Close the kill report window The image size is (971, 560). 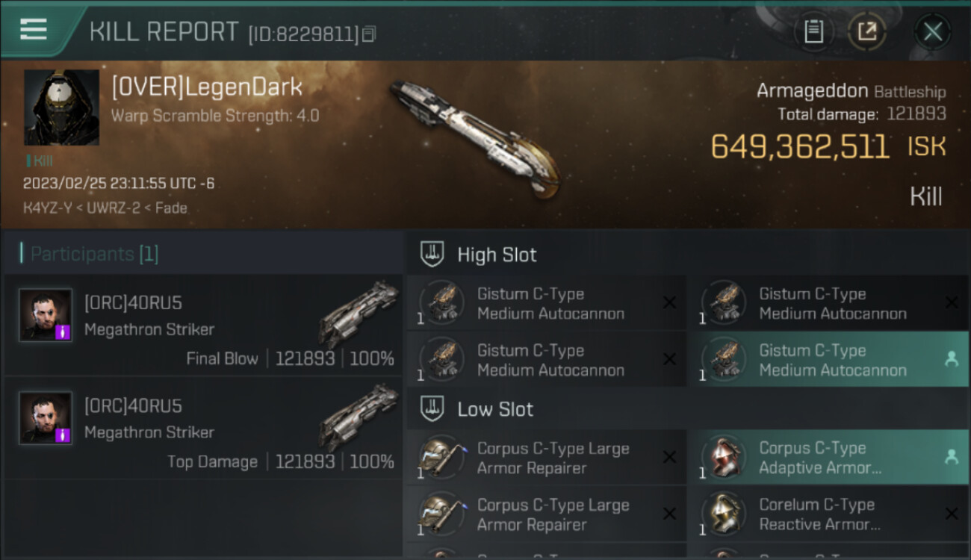pyautogui.click(x=932, y=32)
